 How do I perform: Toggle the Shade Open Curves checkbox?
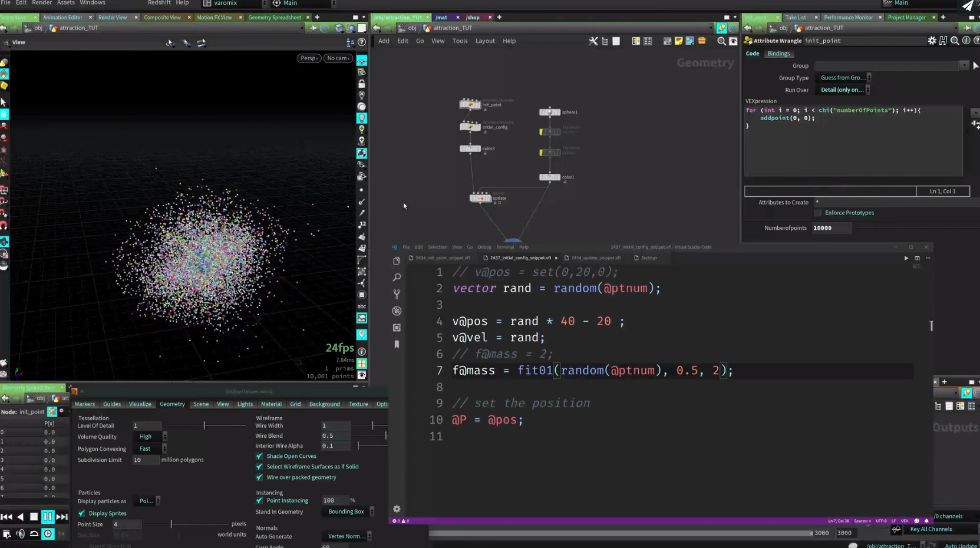point(259,456)
